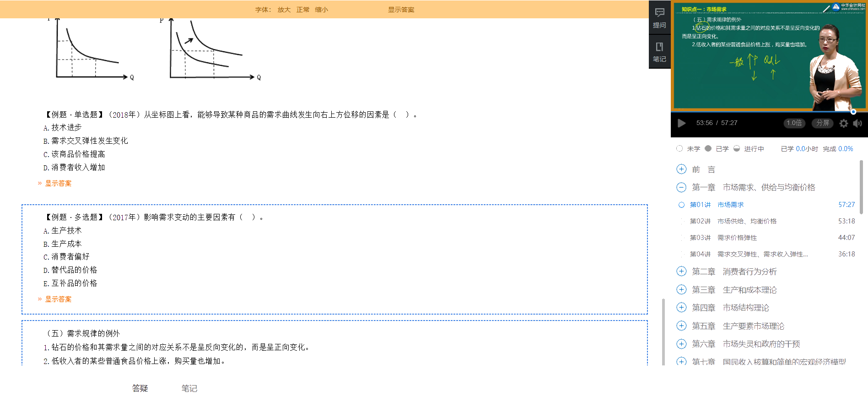
Task: Click the shifting demand curve diagram
Action: (210, 49)
